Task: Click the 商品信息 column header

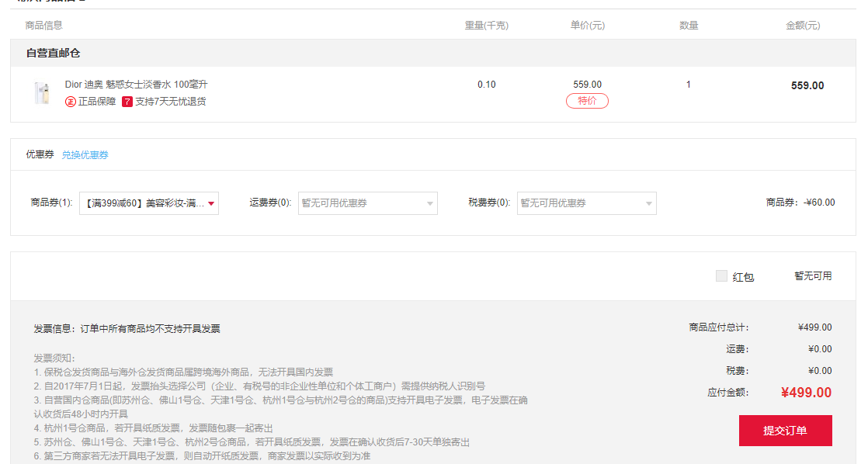Action: (x=43, y=26)
